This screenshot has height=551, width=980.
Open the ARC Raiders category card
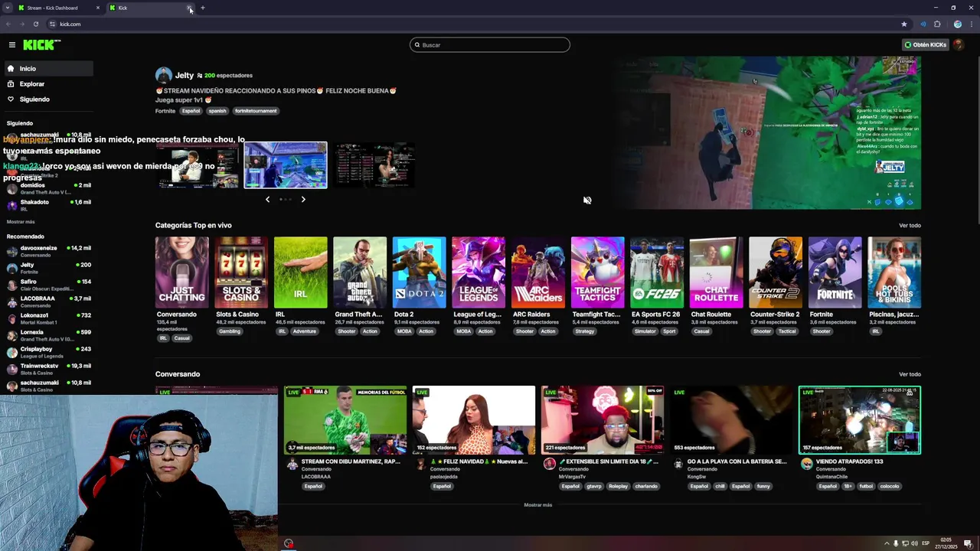pyautogui.click(x=538, y=272)
